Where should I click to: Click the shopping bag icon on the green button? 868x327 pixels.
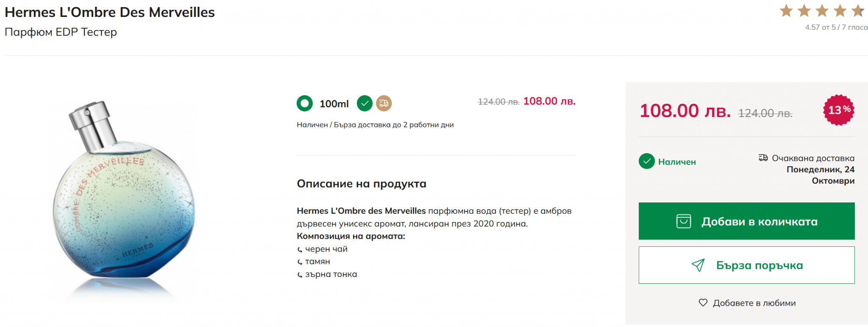684,221
